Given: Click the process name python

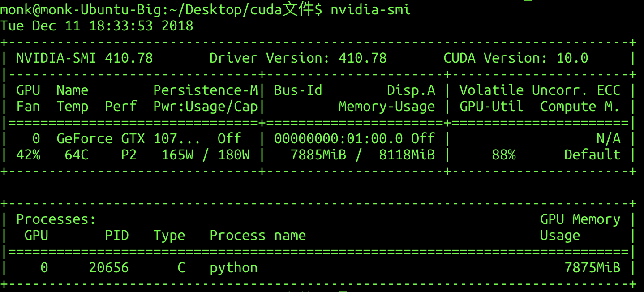Looking at the screenshot, I should point(233,269).
